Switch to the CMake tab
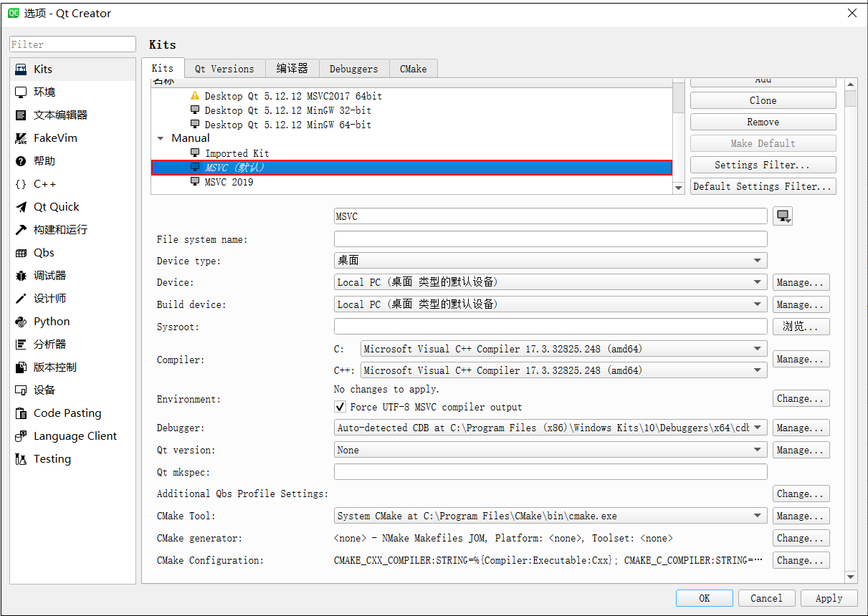The height and width of the screenshot is (616, 868). click(413, 69)
